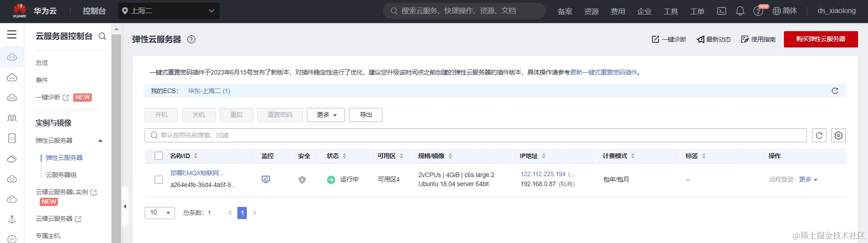
Task: Search the cloud server console sidebar
Action: tap(102, 36)
